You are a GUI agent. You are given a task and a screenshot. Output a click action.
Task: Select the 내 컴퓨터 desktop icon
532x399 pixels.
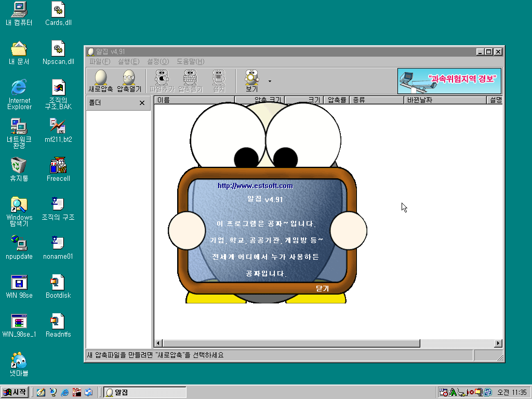coord(19,14)
